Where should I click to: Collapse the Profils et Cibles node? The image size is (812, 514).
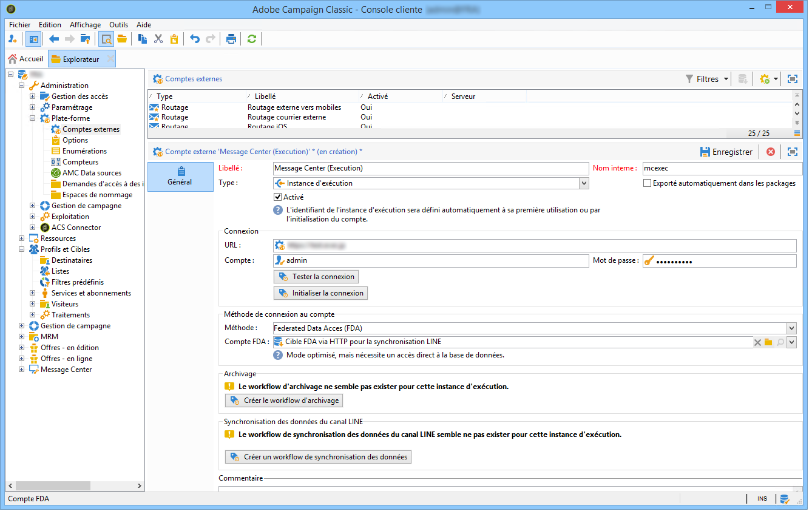(21, 249)
